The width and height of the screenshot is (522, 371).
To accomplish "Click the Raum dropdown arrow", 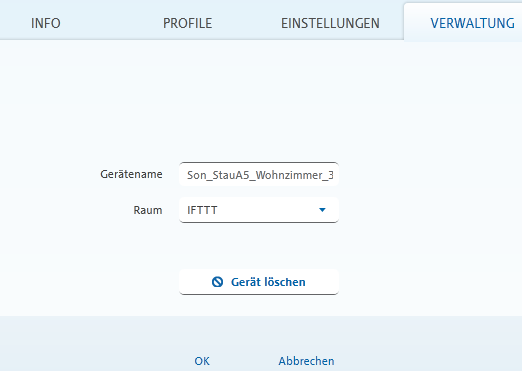I will pyautogui.click(x=322, y=210).
